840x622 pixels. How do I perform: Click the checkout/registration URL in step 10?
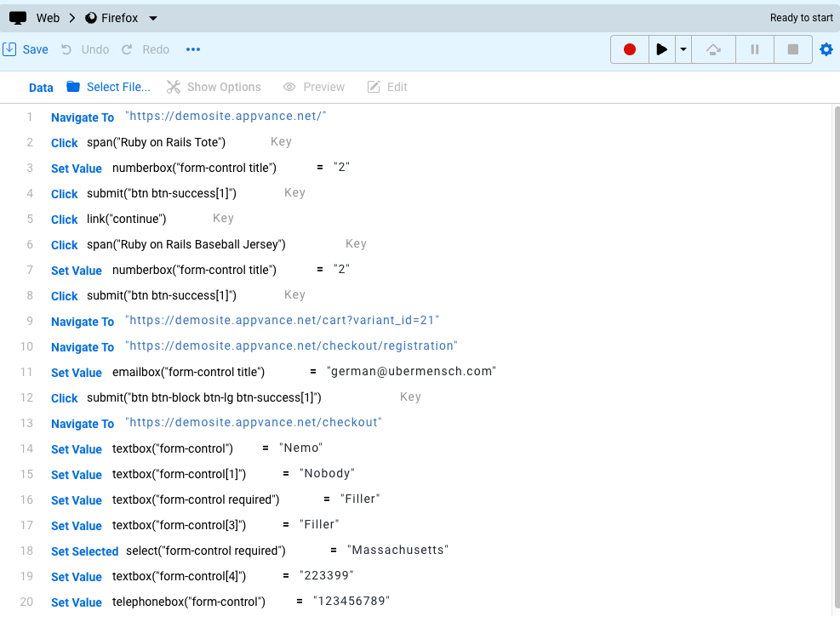(x=291, y=346)
